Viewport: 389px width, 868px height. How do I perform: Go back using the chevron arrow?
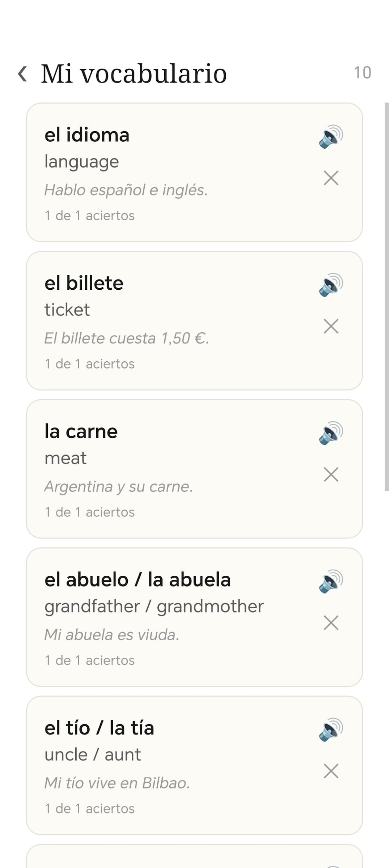tap(22, 74)
